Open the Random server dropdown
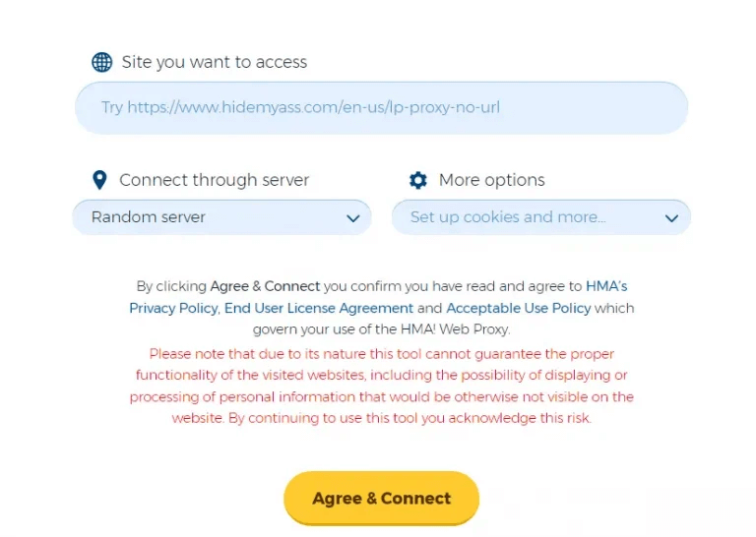Screen dimensions: 756x537 click(x=221, y=217)
